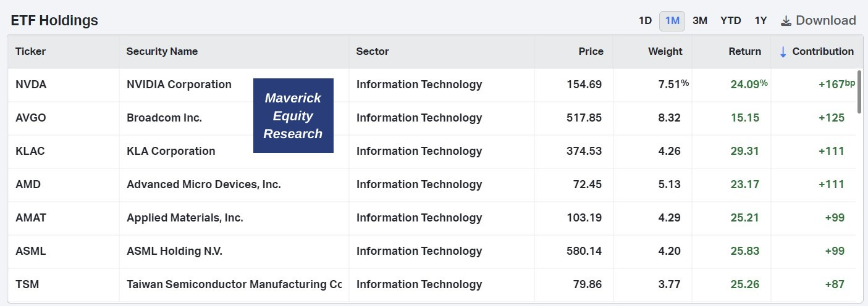The width and height of the screenshot is (868, 306).
Task: Sort by the Sector column header
Action: click(373, 52)
